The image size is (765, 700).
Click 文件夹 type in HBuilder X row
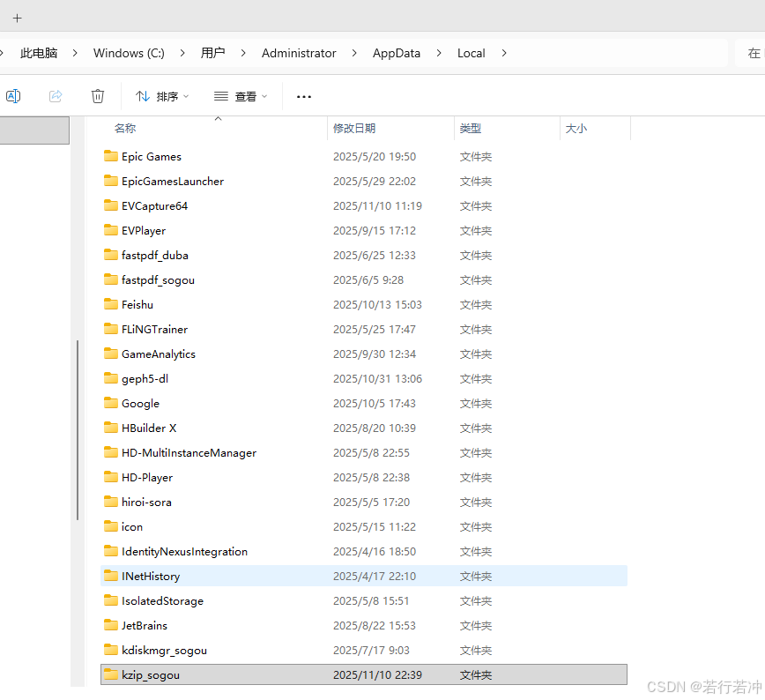coord(476,428)
